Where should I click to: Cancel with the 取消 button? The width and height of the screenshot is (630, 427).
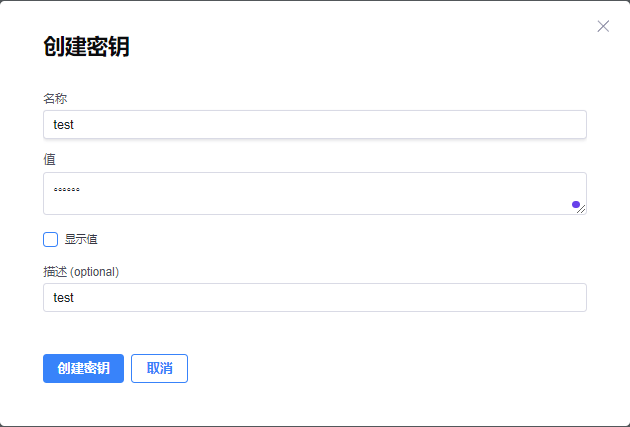(x=159, y=368)
